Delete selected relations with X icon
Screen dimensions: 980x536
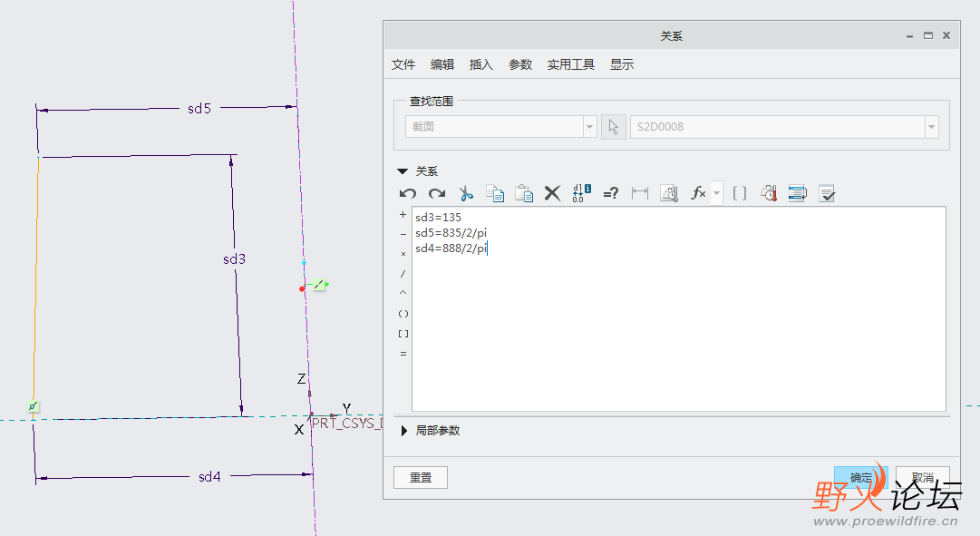point(552,193)
